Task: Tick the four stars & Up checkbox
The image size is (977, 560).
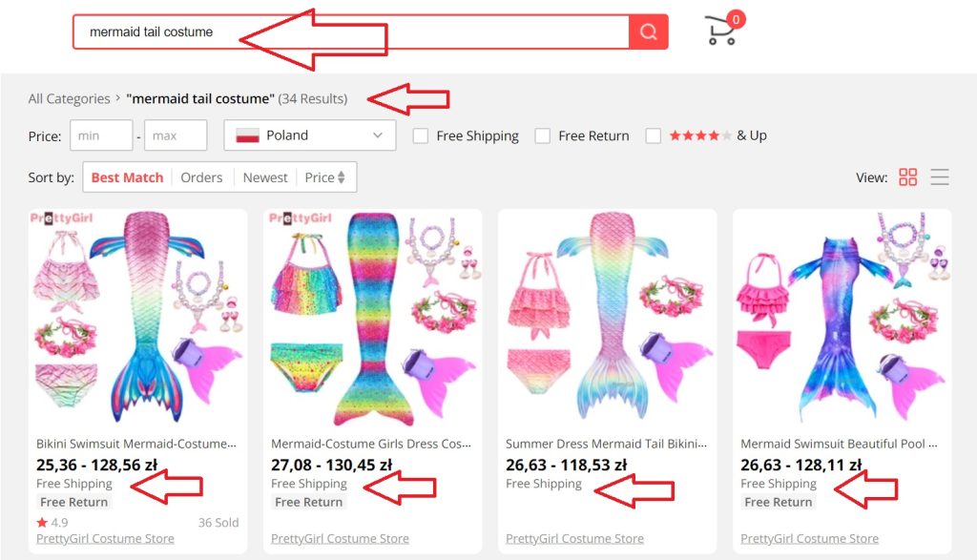Action: point(653,135)
